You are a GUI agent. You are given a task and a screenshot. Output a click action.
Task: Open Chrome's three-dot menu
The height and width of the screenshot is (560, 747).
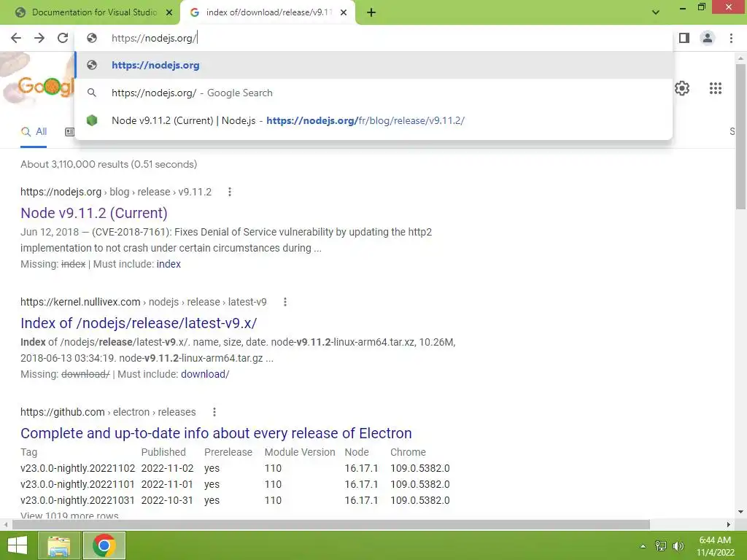(731, 38)
